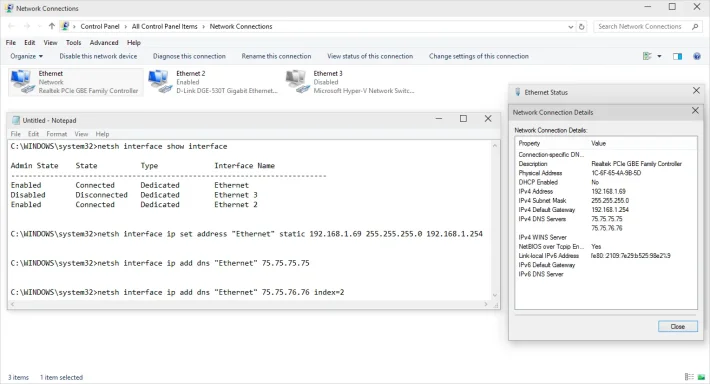Select the IPv4 Subnet Mask row
The image size is (710, 384).
pyautogui.click(x=606, y=201)
